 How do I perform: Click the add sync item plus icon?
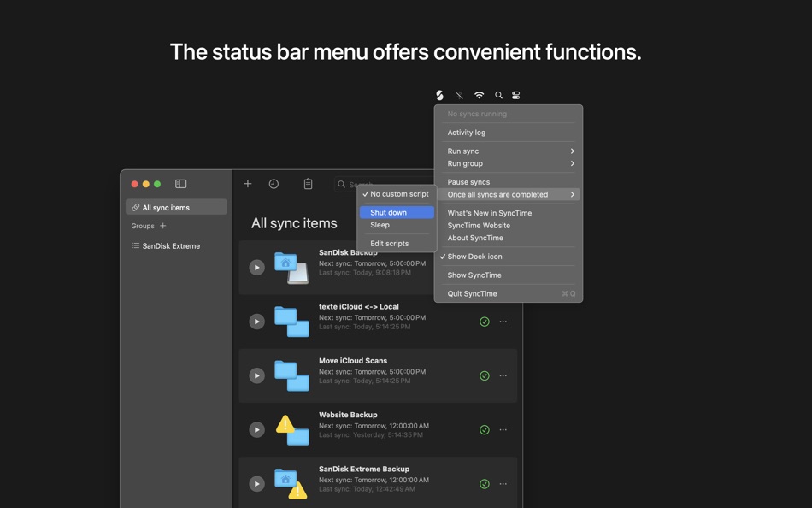click(248, 184)
